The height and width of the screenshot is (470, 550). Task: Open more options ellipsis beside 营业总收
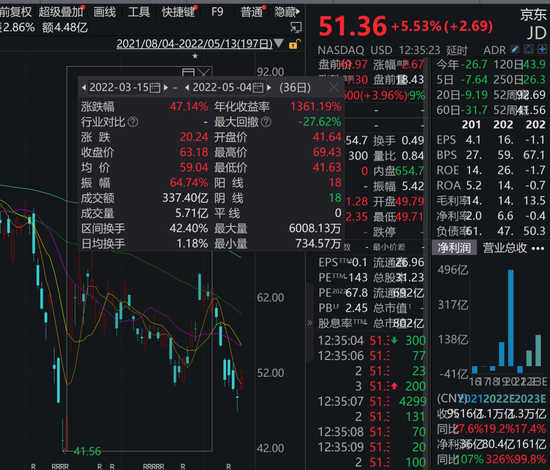tap(538, 249)
